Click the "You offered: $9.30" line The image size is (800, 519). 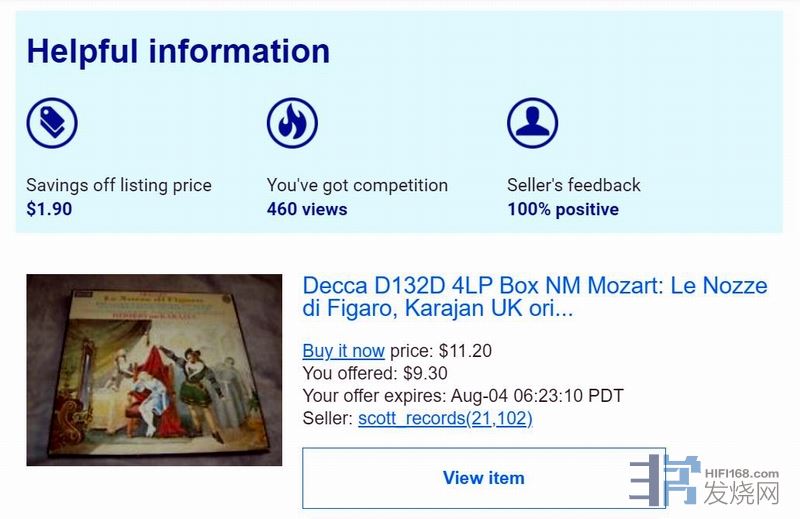click(375, 373)
